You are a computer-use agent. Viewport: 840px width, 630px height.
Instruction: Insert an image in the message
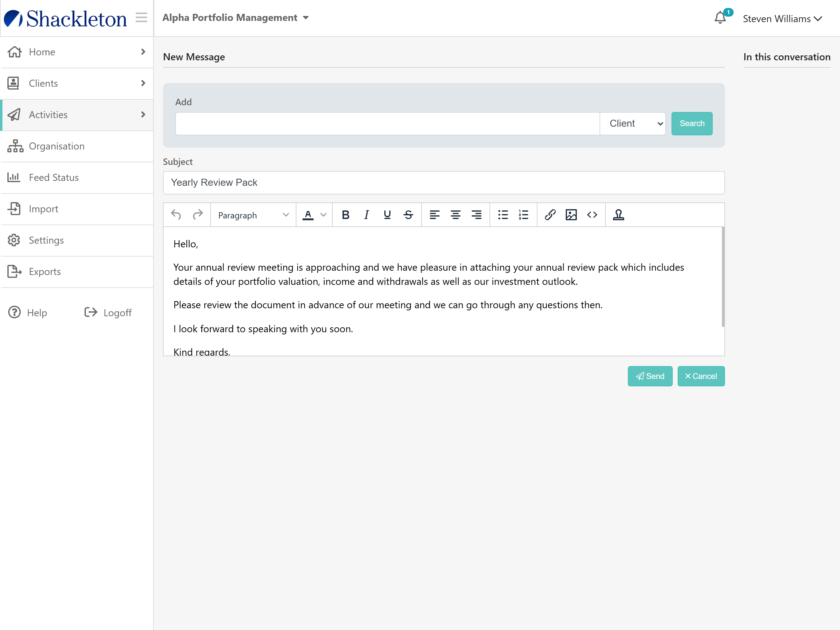571,215
